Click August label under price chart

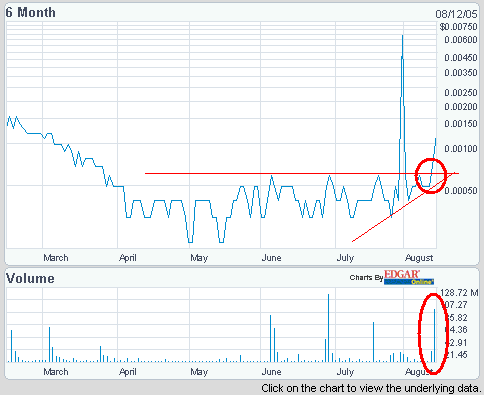(419, 258)
